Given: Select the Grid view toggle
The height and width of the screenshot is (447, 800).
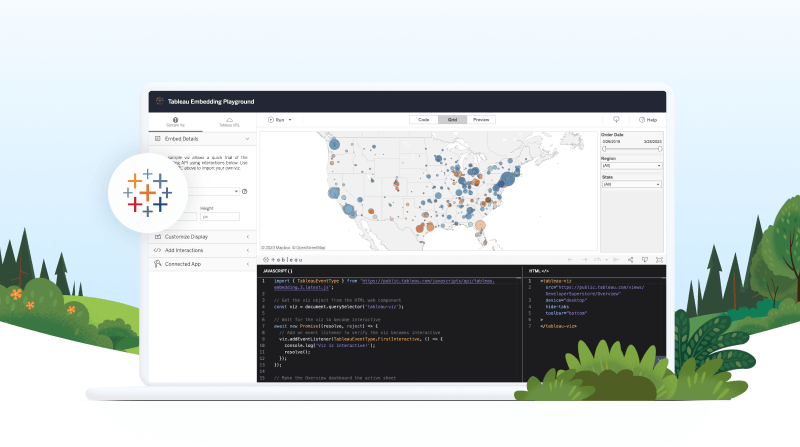Looking at the screenshot, I should (452, 119).
